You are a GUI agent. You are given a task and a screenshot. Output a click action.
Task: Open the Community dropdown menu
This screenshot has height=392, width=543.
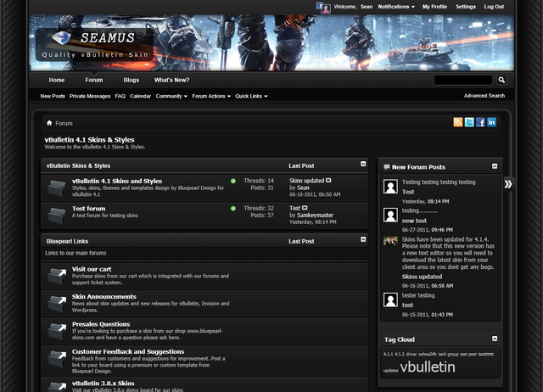[x=171, y=96]
